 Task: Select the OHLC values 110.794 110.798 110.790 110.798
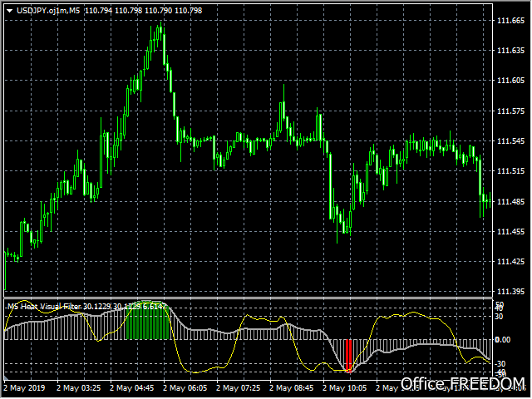(143, 11)
